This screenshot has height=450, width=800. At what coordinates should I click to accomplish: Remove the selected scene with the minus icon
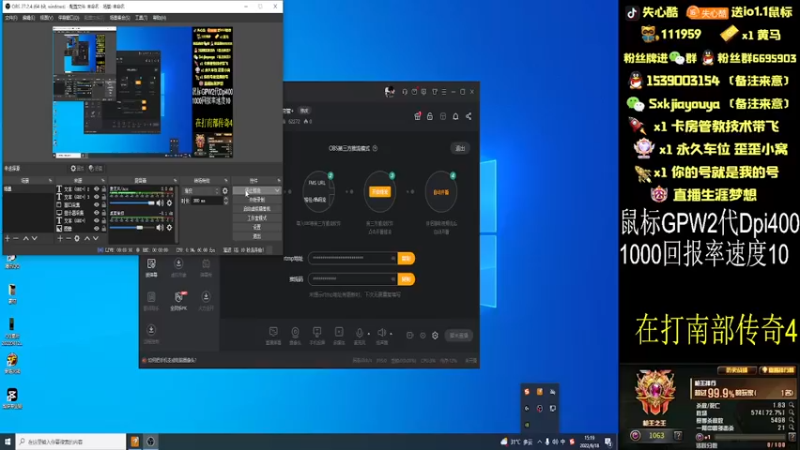pyautogui.click(x=16, y=238)
